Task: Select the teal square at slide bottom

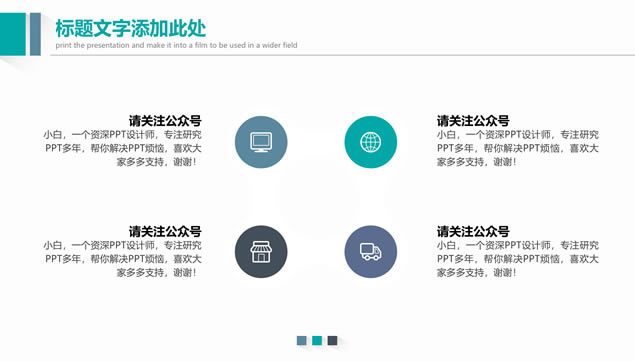Action: (x=317, y=340)
